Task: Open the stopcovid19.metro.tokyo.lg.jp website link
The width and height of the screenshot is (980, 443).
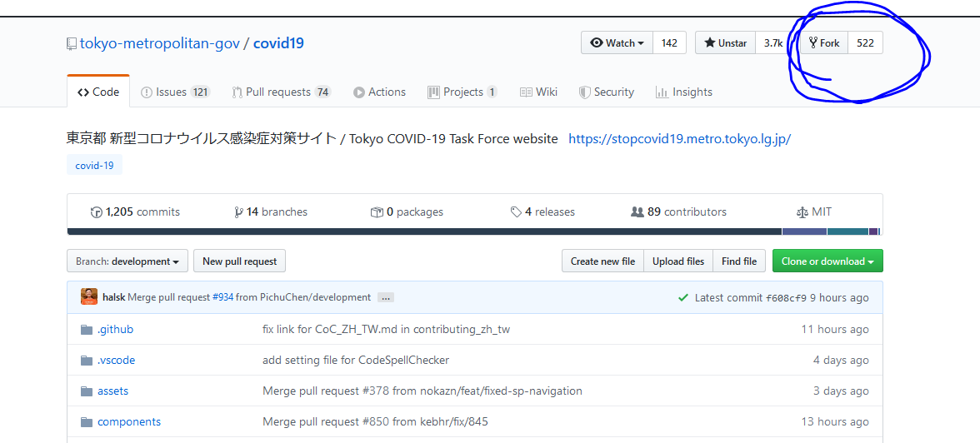Action: point(679,139)
